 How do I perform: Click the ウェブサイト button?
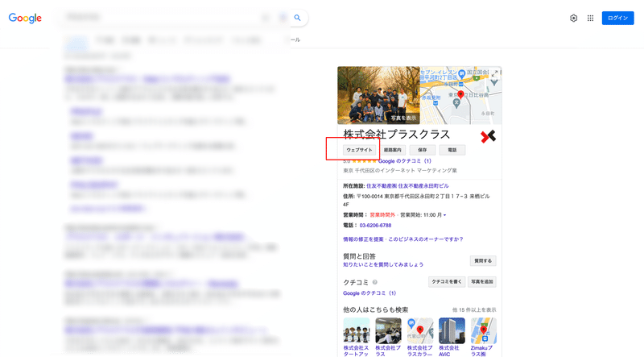[359, 150]
